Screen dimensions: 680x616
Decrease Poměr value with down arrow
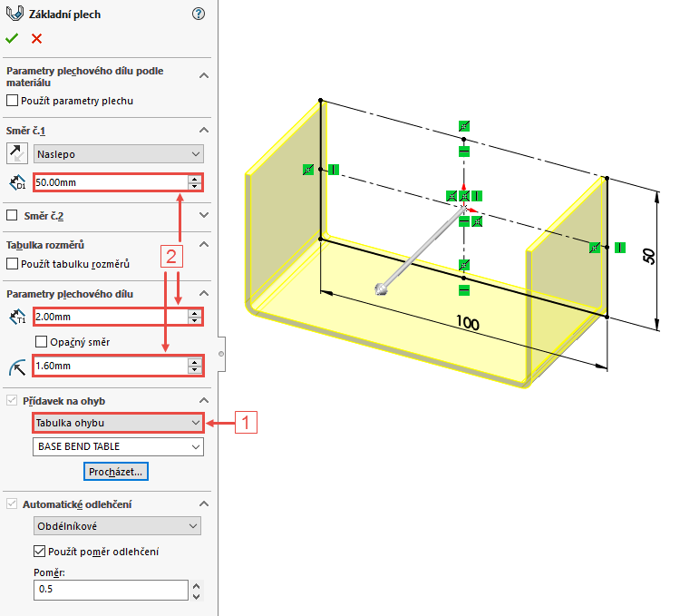pos(197,596)
